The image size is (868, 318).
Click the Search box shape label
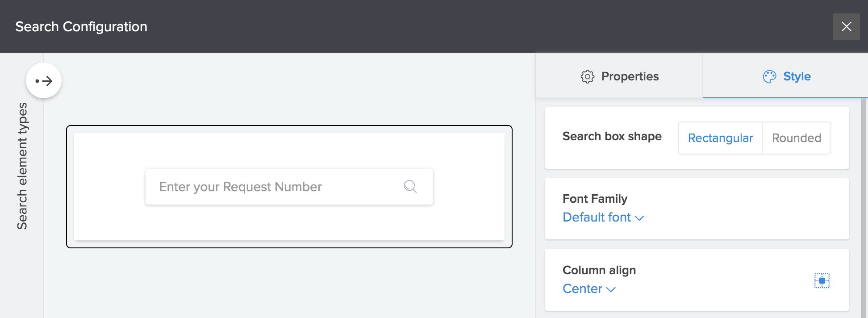pyautogui.click(x=612, y=136)
